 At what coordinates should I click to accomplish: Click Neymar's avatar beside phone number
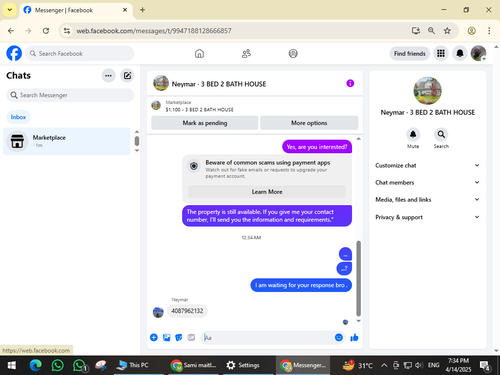158,312
